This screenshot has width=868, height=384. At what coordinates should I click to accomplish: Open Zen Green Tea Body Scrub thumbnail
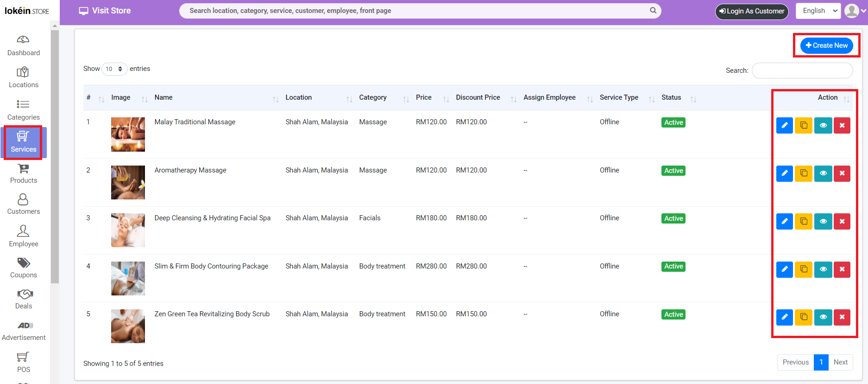tap(128, 326)
